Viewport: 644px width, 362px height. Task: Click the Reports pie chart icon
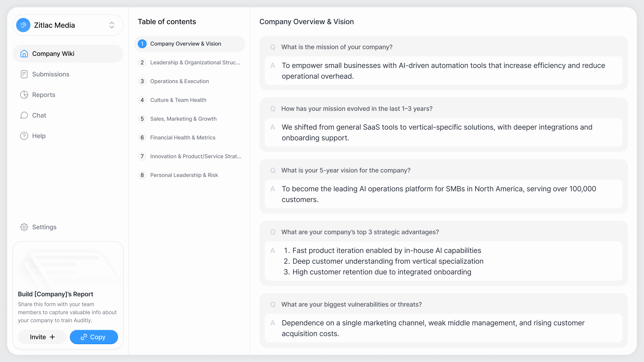pyautogui.click(x=24, y=95)
